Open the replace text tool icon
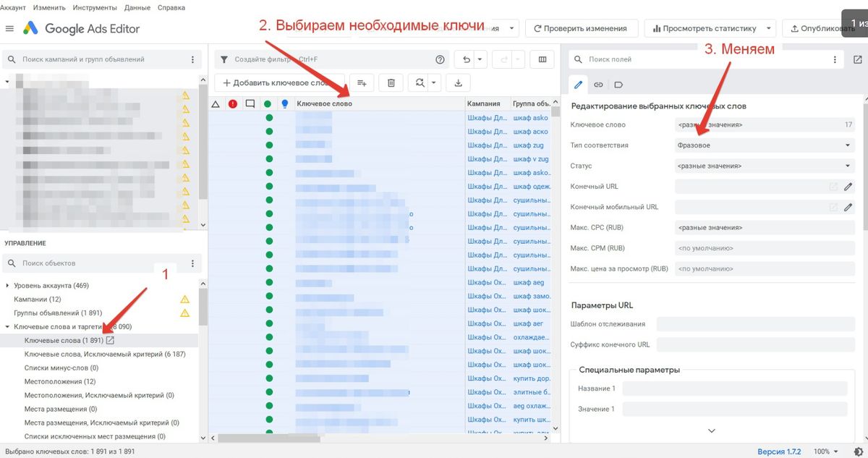 pyautogui.click(x=420, y=82)
